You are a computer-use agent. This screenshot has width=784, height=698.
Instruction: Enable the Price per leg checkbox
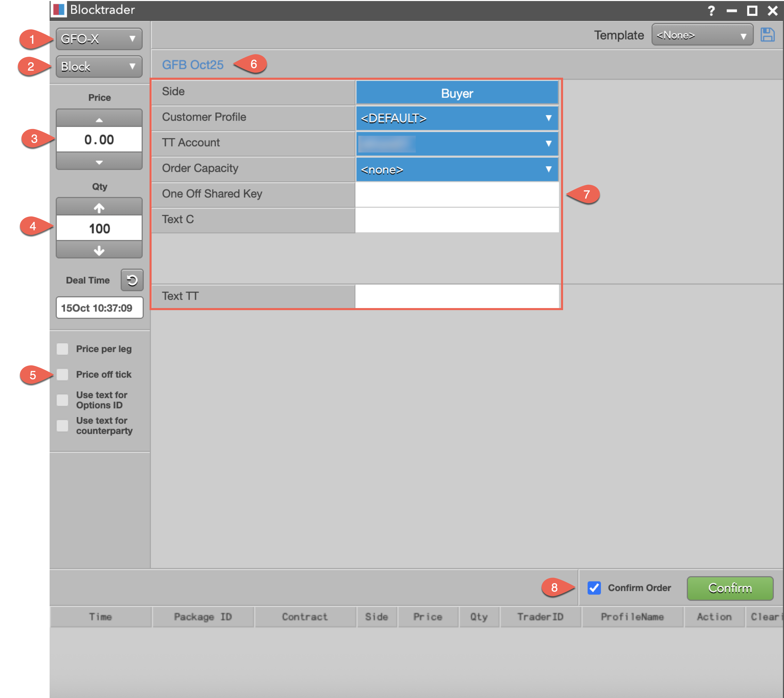coord(62,349)
